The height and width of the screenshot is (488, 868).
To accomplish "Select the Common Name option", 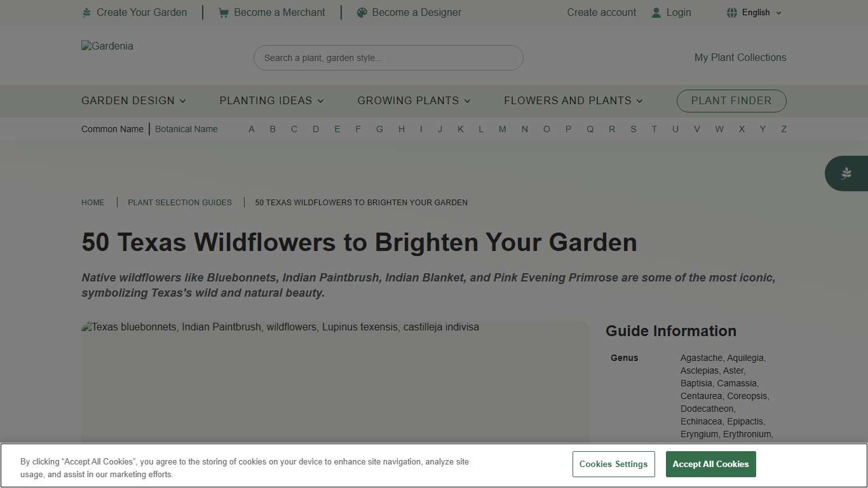I will point(112,129).
